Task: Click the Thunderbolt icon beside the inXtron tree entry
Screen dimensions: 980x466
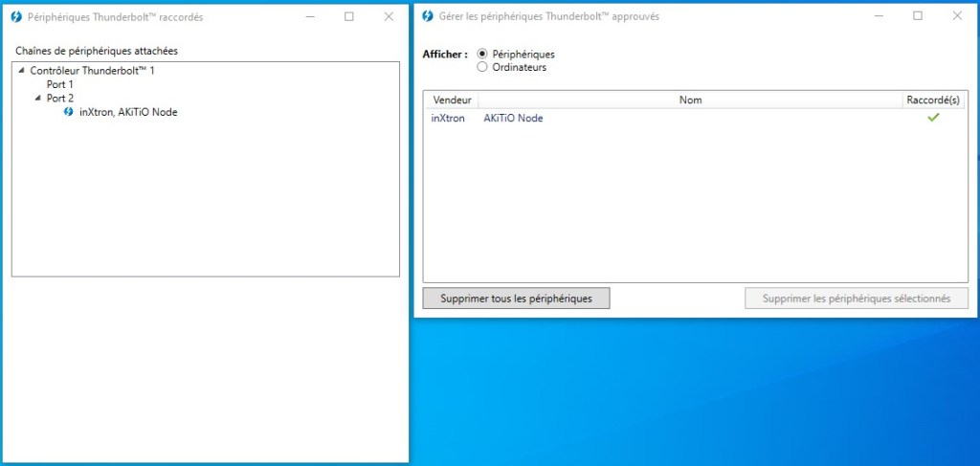Action: (x=68, y=112)
